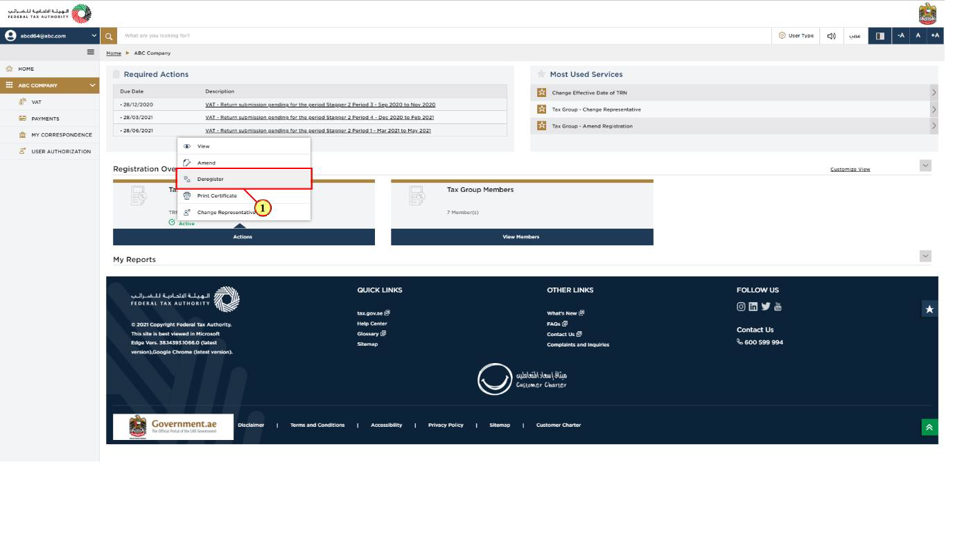
Task: Select Amend in the actions menu
Action: pyautogui.click(x=244, y=163)
